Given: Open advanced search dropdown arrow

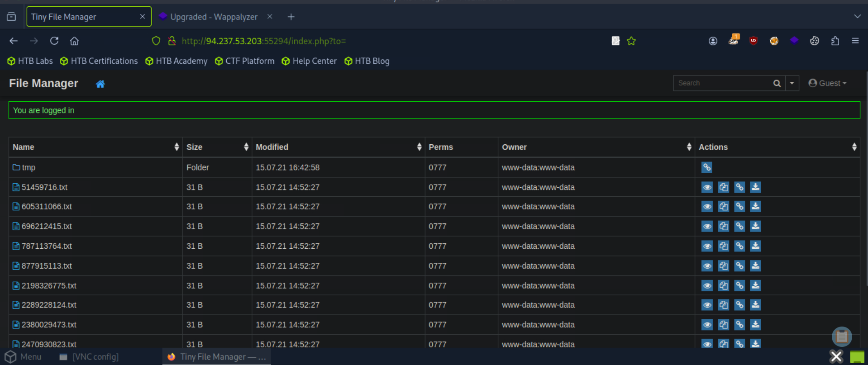Looking at the screenshot, I should tap(792, 83).
